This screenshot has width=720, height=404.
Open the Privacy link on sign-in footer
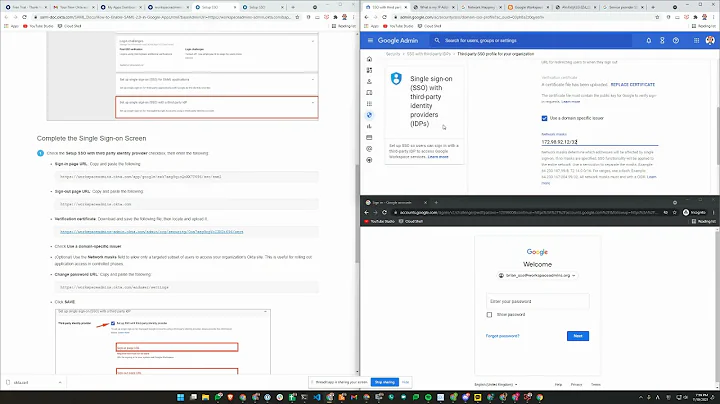pos(576,385)
